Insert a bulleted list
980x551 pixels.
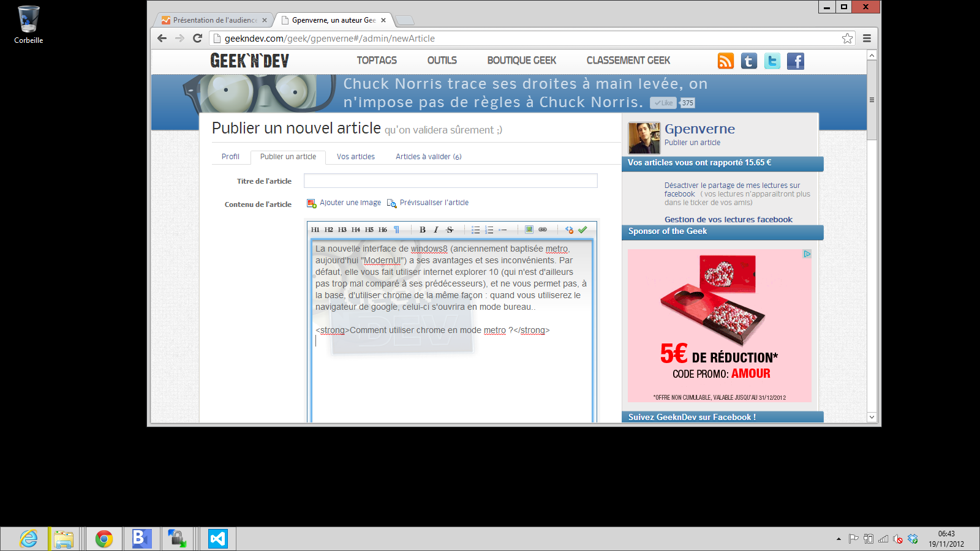pos(475,230)
